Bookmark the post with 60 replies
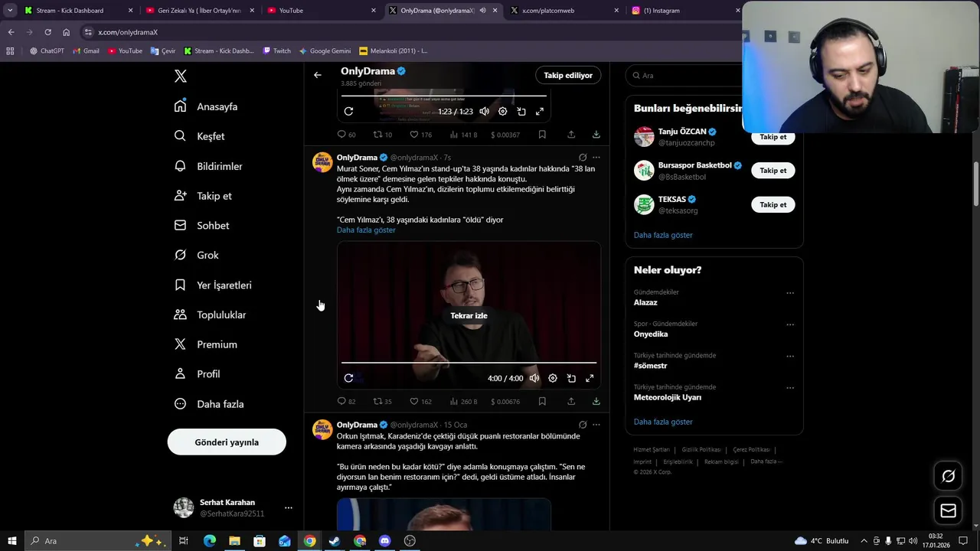 click(x=542, y=135)
